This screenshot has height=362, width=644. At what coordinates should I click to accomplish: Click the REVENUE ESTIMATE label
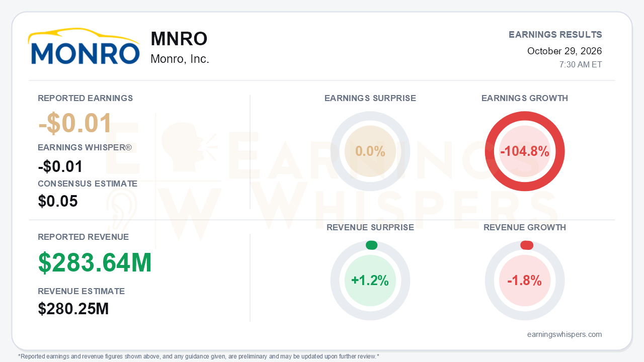pyautogui.click(x=82, y=291)
